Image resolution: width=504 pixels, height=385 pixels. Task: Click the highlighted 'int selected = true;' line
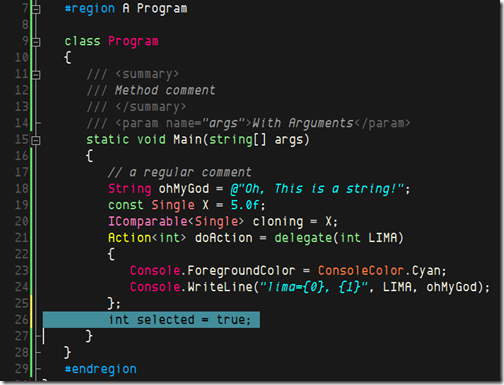(151, 320)
